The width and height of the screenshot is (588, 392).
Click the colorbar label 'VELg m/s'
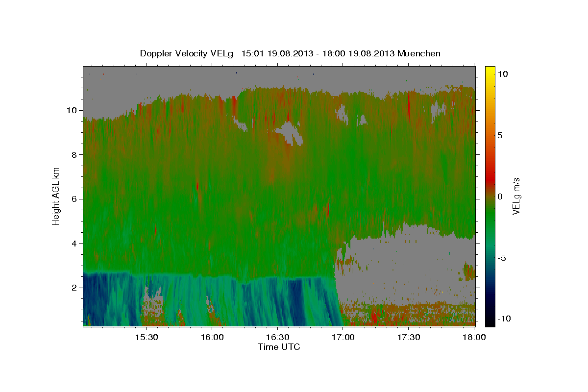pyautogui.click(x=516, y=196)
